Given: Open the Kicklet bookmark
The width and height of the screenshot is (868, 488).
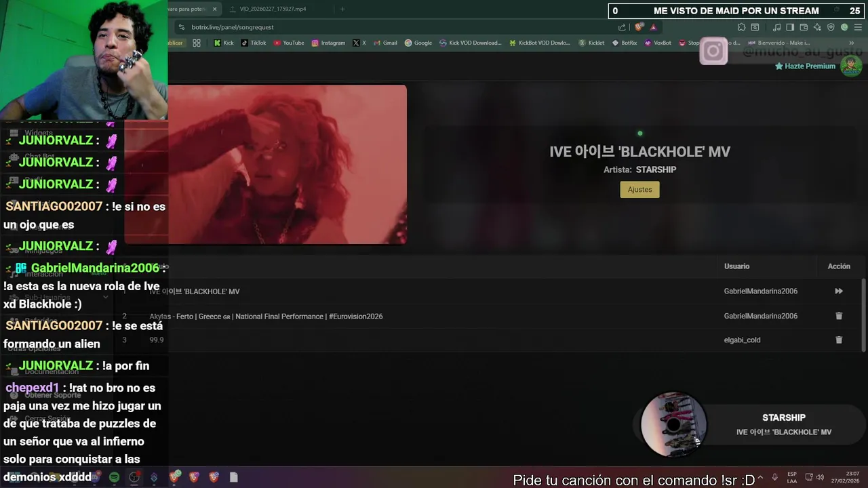Looking at the screenshot, I should pos(591,43).
